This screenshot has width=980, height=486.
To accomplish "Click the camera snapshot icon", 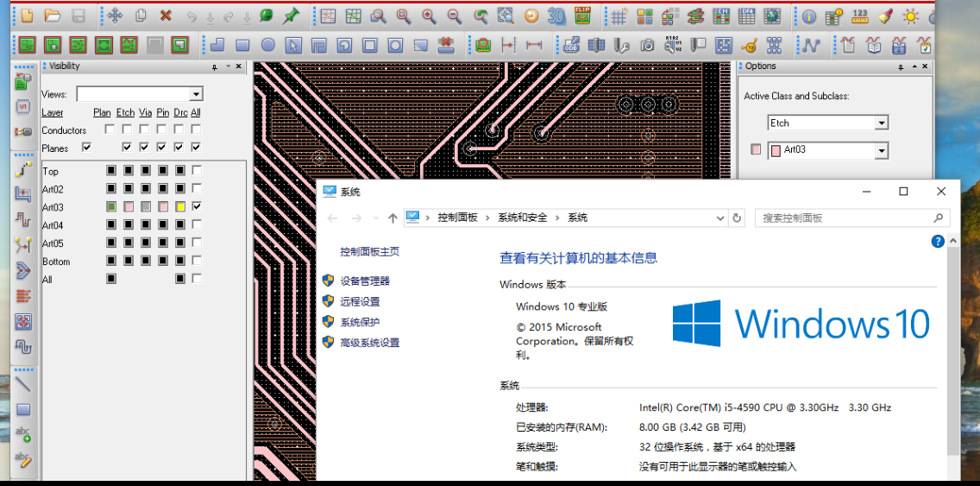I will pos(648,45).
